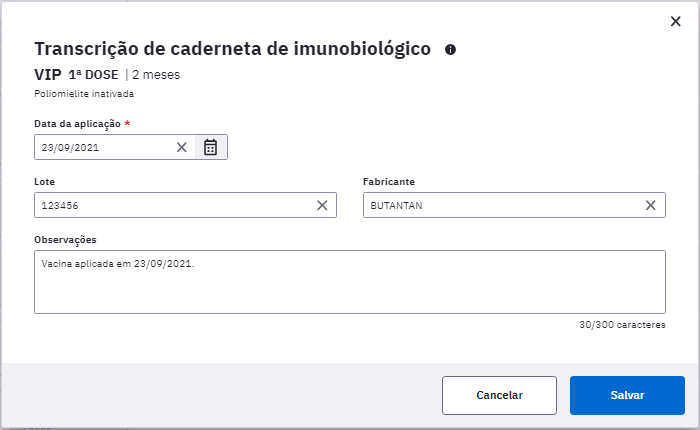
Task: Close the transcription dialog
Action: pos(675,21)
